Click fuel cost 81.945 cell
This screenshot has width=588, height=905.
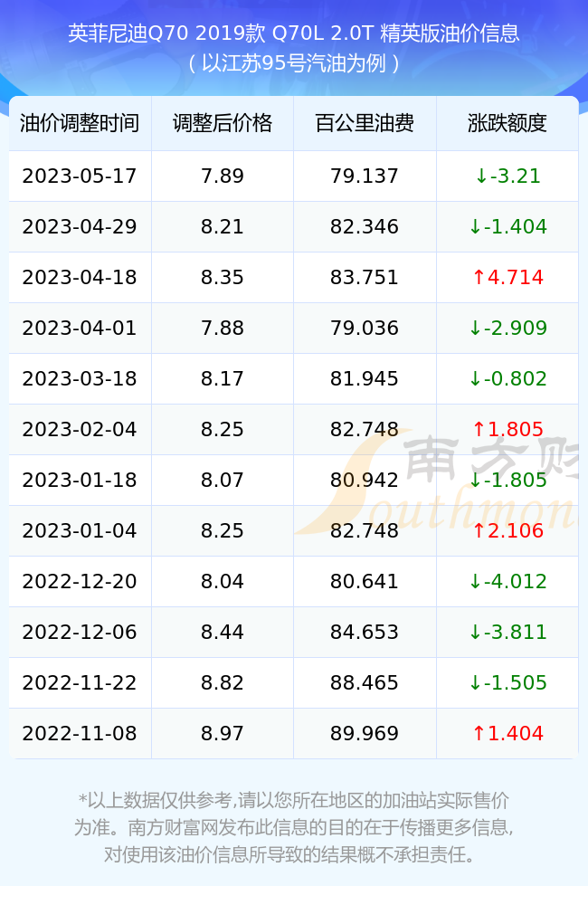click(365, 379)
